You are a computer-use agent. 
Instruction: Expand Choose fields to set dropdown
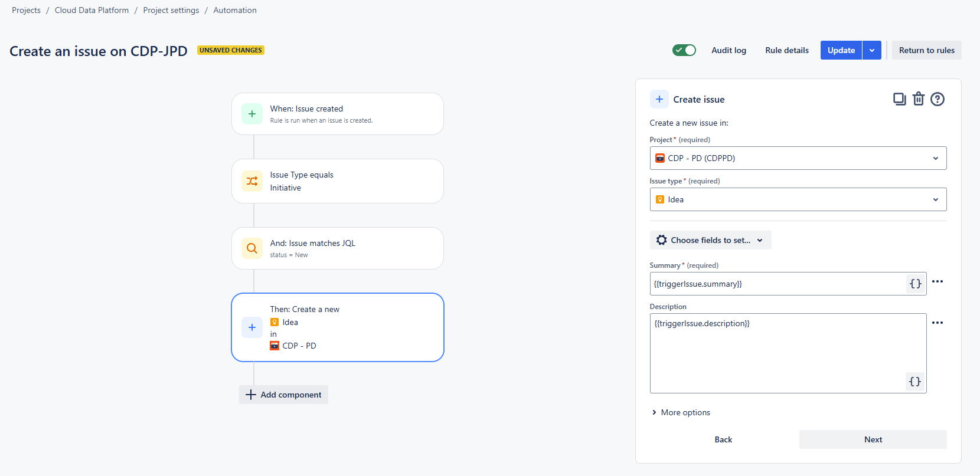tap(711, 240)
